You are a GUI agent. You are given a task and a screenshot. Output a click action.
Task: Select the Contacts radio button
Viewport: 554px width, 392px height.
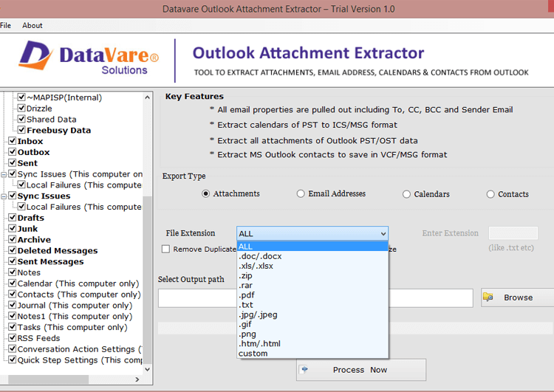coord(490,194)
